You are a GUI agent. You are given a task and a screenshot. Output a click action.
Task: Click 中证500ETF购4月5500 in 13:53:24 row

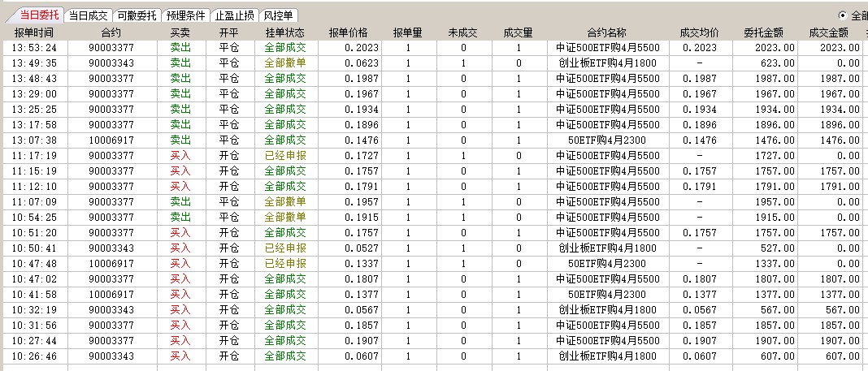[x=607, y=48]
